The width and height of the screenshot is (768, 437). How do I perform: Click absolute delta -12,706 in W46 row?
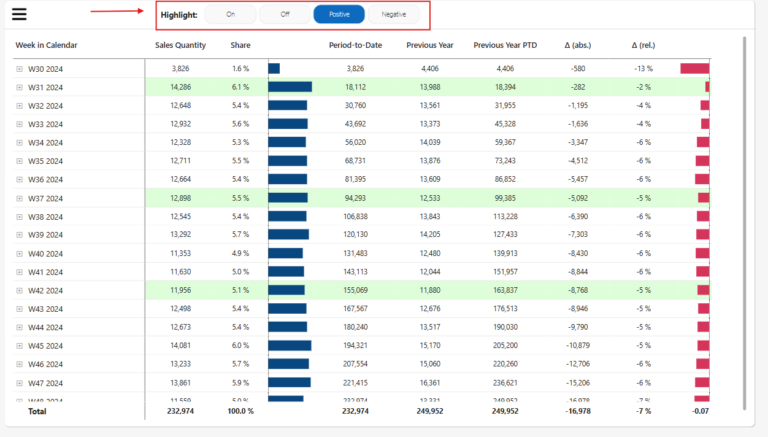coord(578,364)
